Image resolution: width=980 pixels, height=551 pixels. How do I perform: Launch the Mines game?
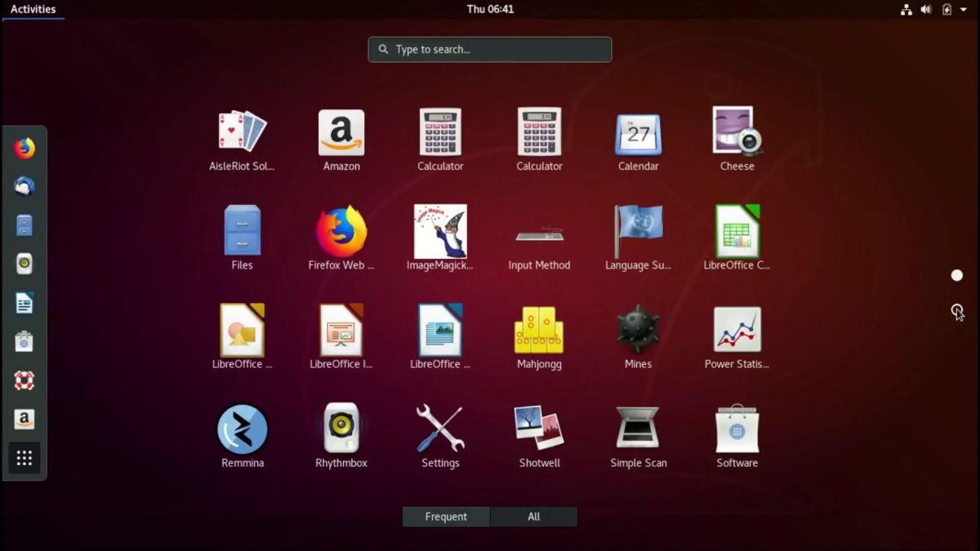pyautogui.click(x=638, y=332)
